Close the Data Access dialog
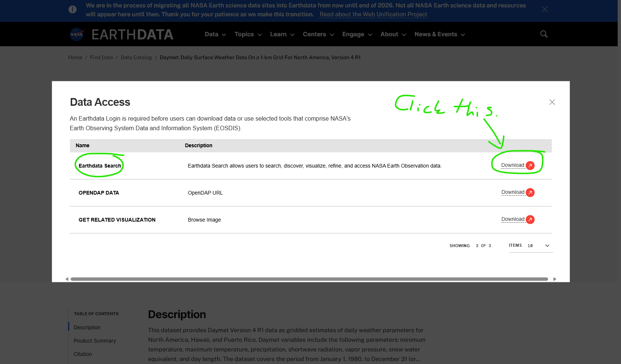621x364 pixels. coord(552,102)
